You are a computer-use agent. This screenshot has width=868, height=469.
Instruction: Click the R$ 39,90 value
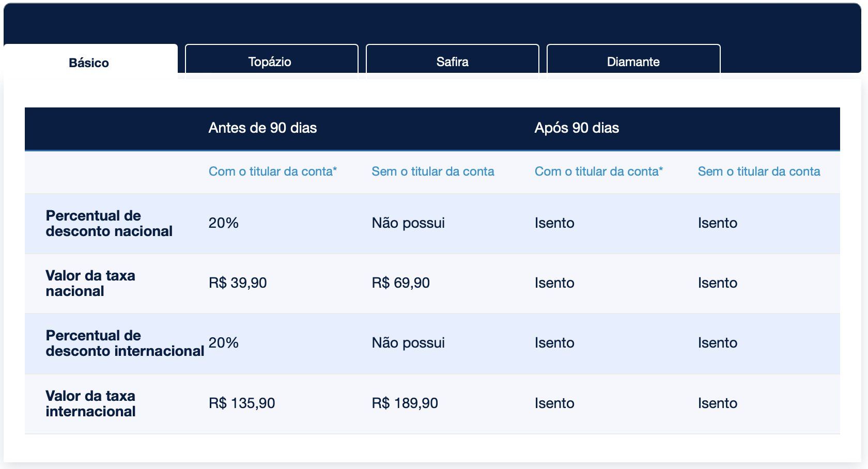(238, 283)
